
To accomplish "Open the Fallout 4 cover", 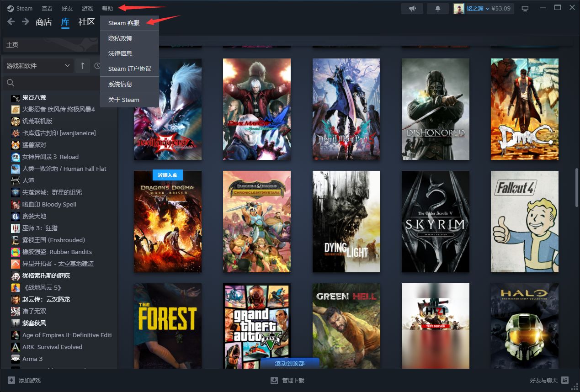I will coord(525,222).
